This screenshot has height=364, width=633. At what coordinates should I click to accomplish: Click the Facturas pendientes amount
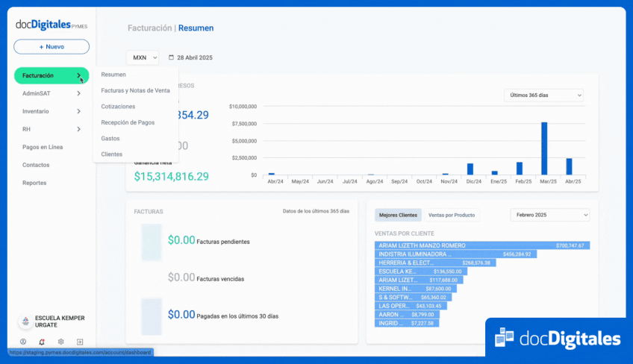point(181,240)
